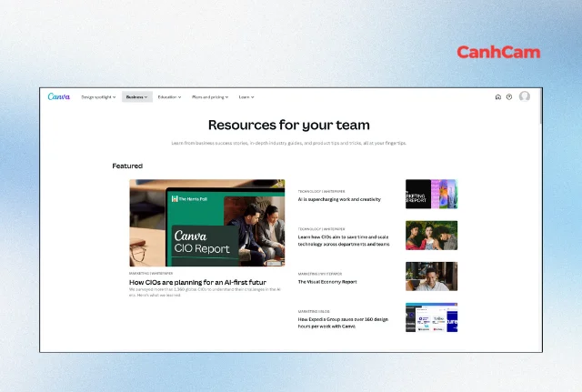Screen dimensions: 582x392
Task: Click the 'Featured' section heading
Action: click(127, 166)
